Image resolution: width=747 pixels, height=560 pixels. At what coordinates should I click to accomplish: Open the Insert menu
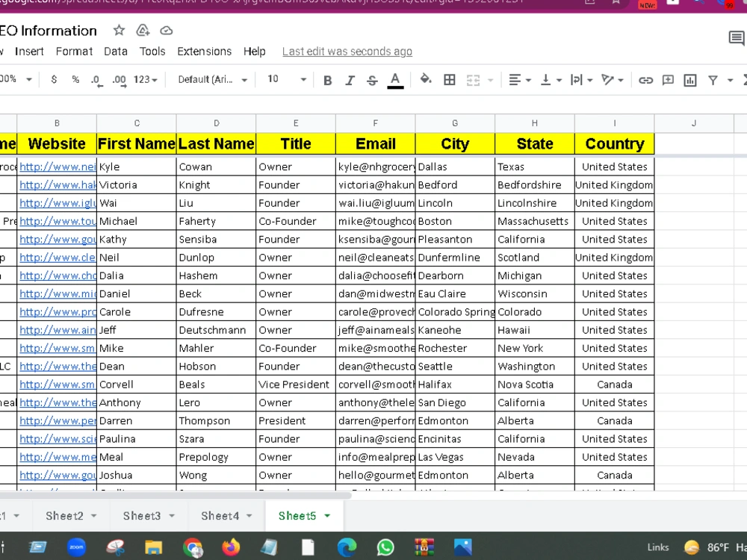pyautogui.click(x=29, y=52)
